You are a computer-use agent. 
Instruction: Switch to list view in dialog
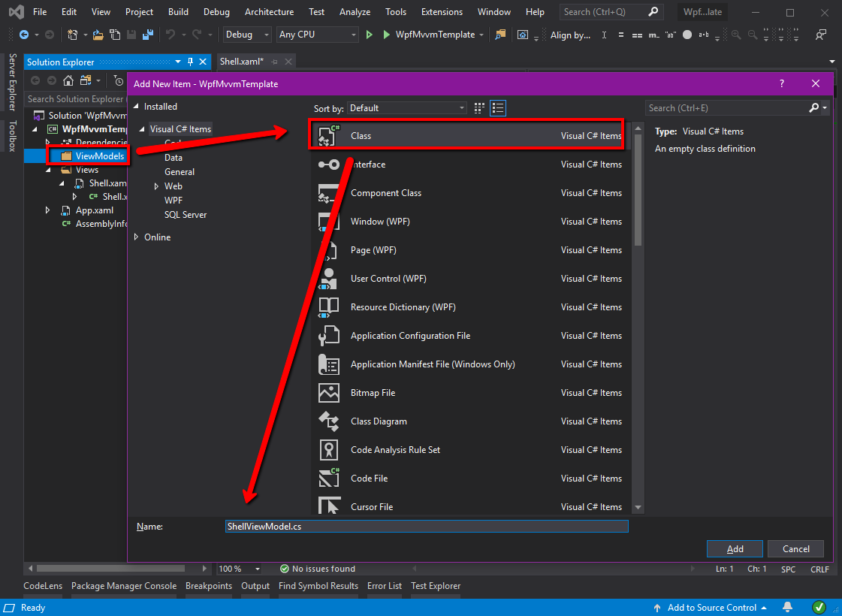click(x=498, y=108)
